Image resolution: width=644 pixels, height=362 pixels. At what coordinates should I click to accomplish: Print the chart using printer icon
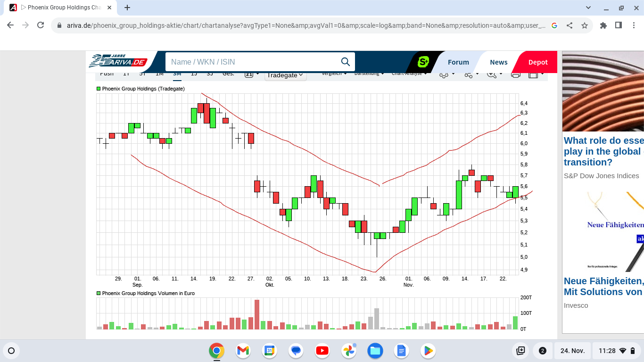pyautogui.click(x=516, y=74)
